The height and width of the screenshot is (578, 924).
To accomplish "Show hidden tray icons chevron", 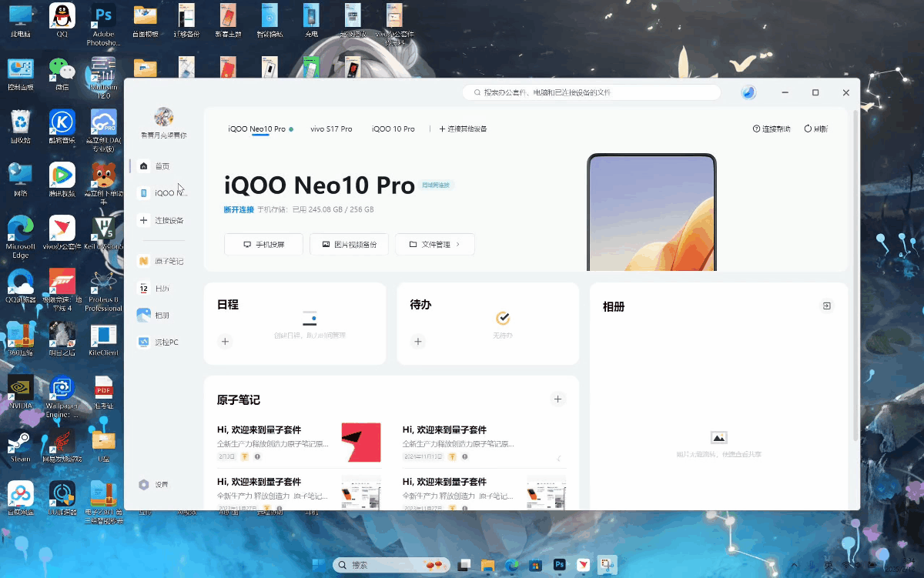I will pyautogui.click(x=796, y=566).
